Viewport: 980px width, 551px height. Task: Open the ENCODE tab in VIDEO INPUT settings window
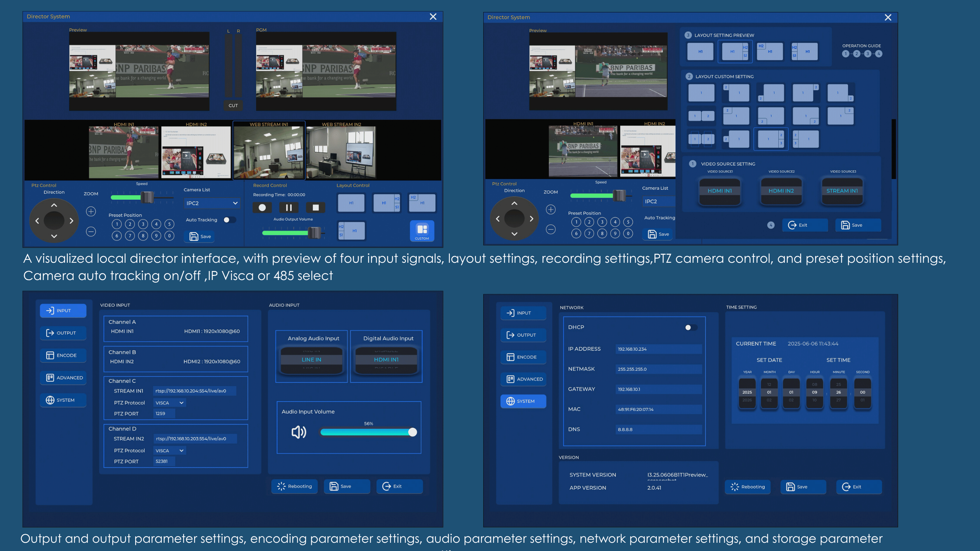[x=63, y=355]
